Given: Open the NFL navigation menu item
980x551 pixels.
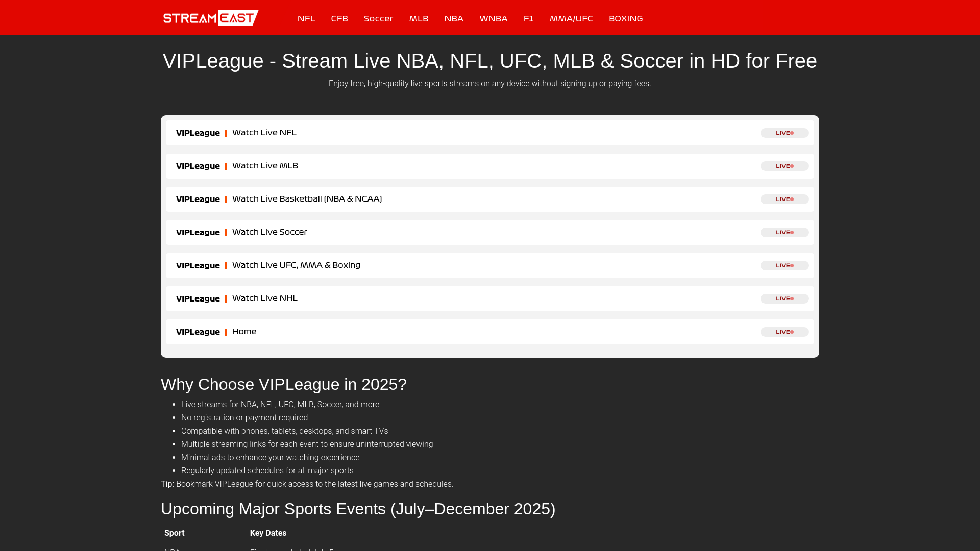Looking at the screenshot, I should click(306, 19).
